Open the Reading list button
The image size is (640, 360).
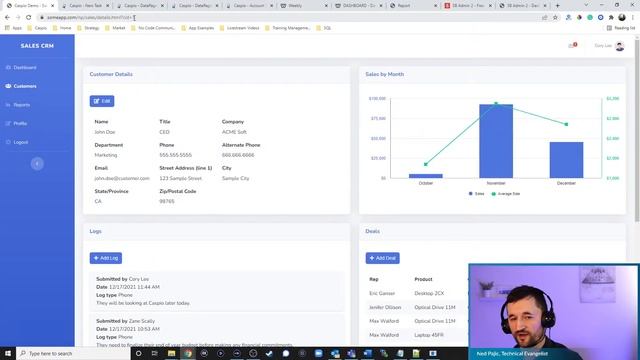coord(621,28)
